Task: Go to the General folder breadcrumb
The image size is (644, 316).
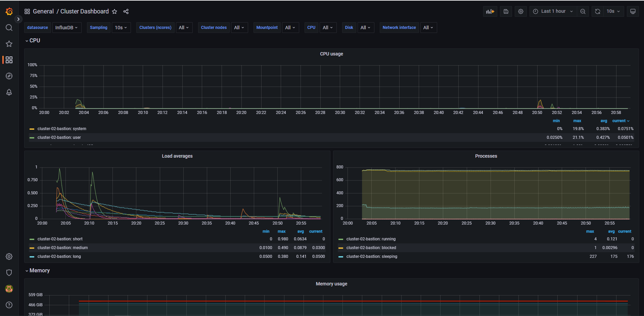Action: pyautogui.click(x=43, y=11)
